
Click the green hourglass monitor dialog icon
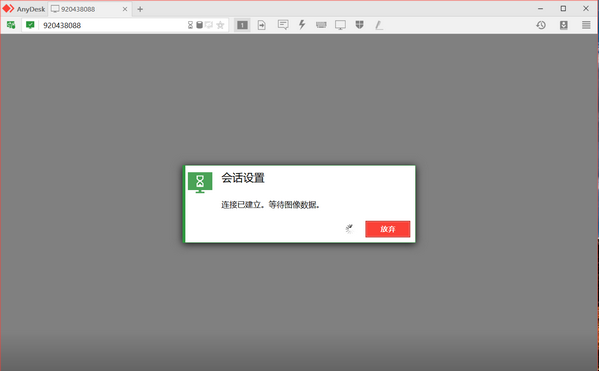(200, 182)
